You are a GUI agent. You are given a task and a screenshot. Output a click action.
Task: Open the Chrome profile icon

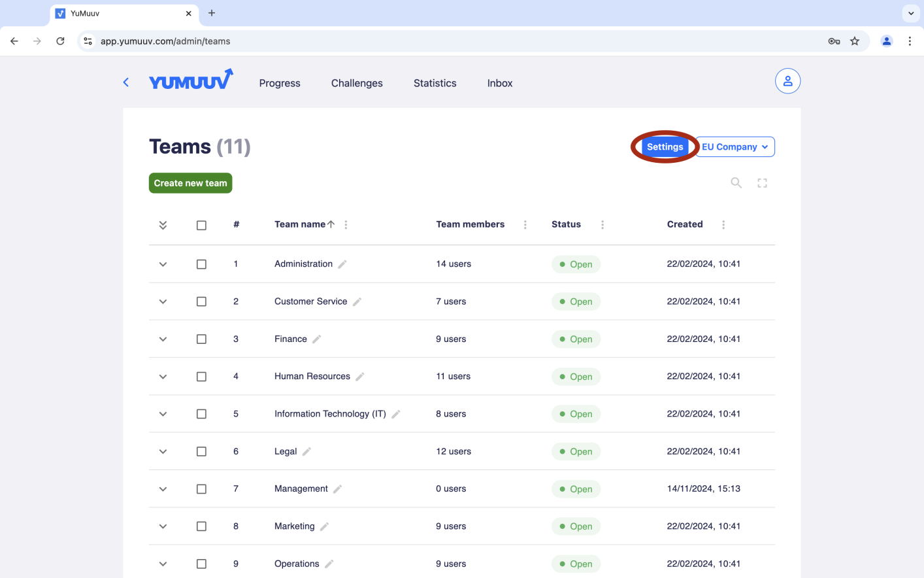(x=887, y=41)
